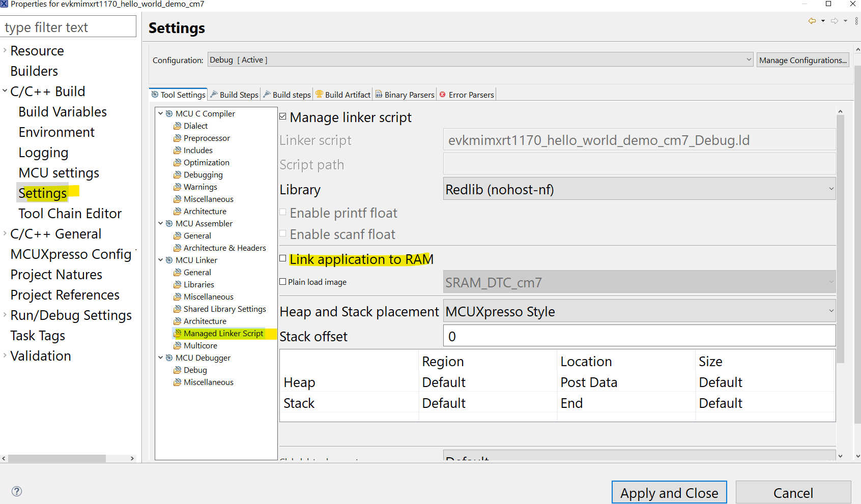The image size is (861, 504).
Task: Switch to the Build Artifact tab
Action: pos(342,94)
